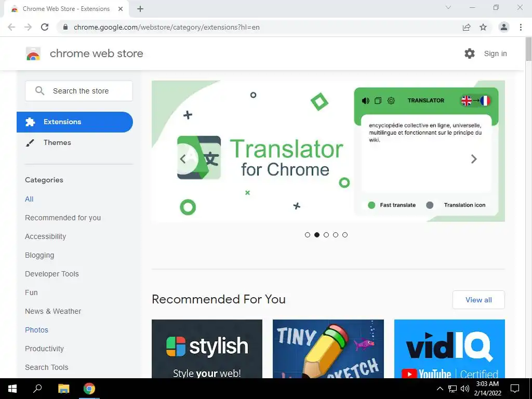Open Windows taskbar search
This screenshot has width=532, height=399.
(x=37, y=389)
